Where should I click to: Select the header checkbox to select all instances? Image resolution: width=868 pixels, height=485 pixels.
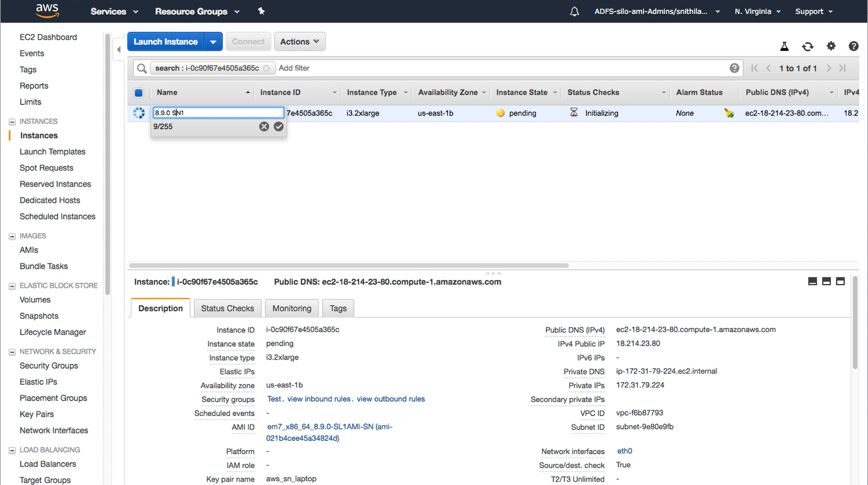pos(138,92)
